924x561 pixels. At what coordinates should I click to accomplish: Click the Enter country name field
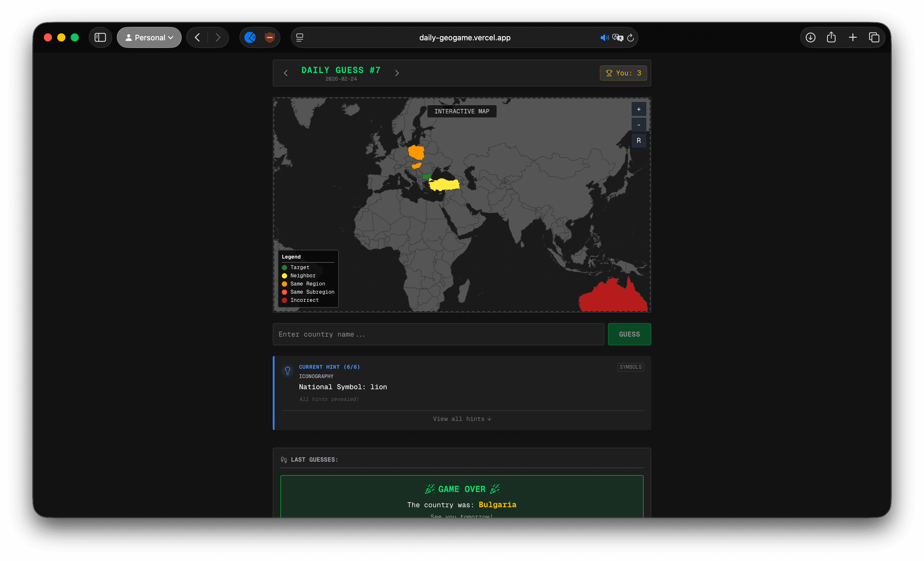click(438, 334)
